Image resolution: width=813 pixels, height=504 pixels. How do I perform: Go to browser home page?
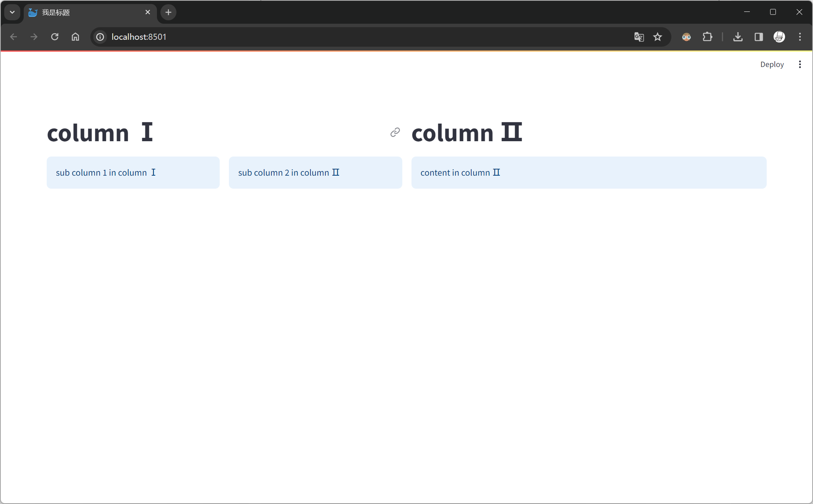tap(75, 37)
